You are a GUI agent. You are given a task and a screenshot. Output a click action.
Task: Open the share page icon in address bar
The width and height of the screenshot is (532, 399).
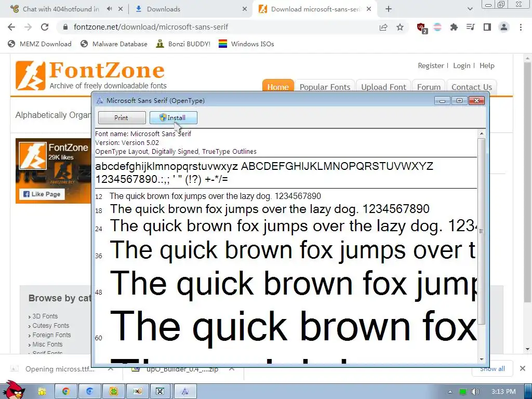tap(383, 27)
